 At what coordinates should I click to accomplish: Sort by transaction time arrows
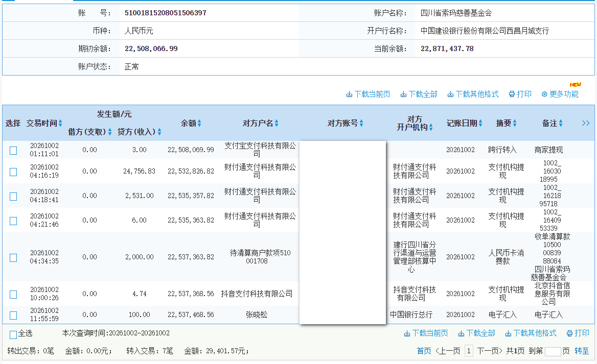click(60, 123)
